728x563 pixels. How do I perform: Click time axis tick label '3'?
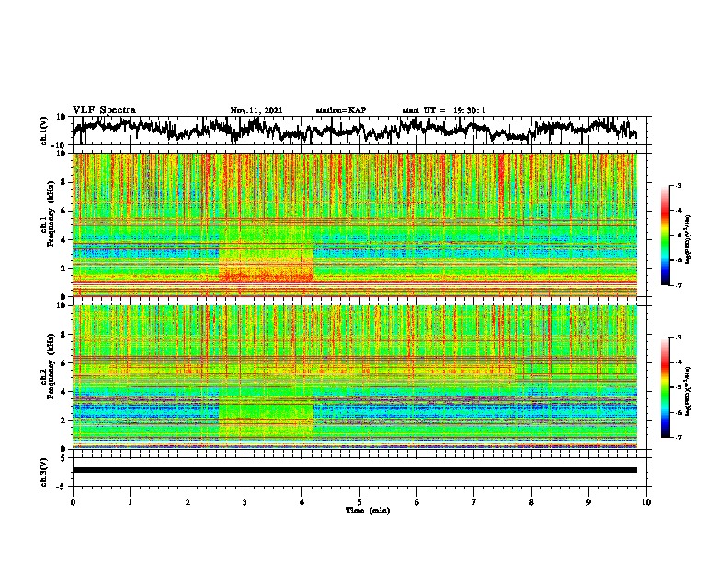pos(245,502)
